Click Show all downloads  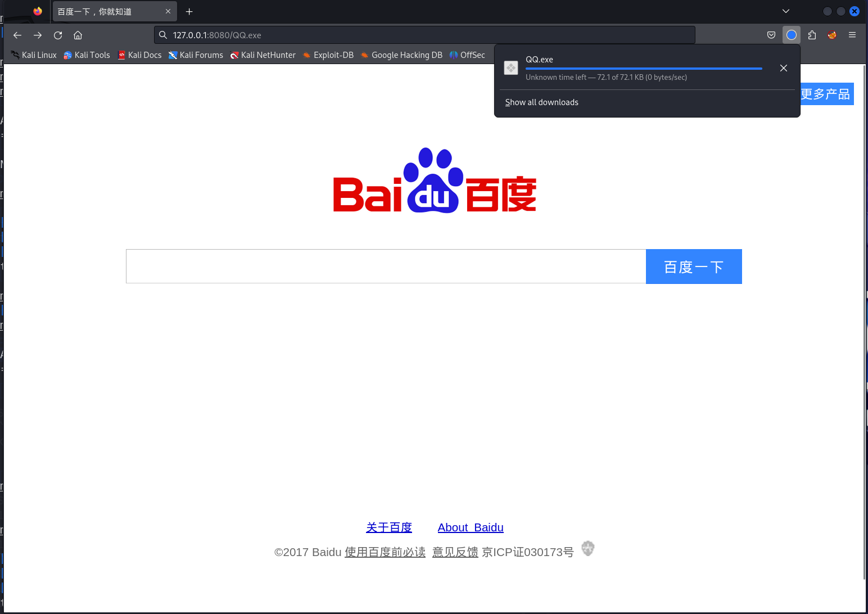[x=541, y=102]
